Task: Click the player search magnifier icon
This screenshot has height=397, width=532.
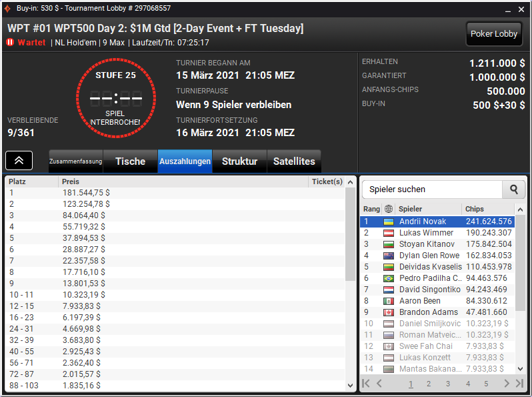Action: pos(514,189)
